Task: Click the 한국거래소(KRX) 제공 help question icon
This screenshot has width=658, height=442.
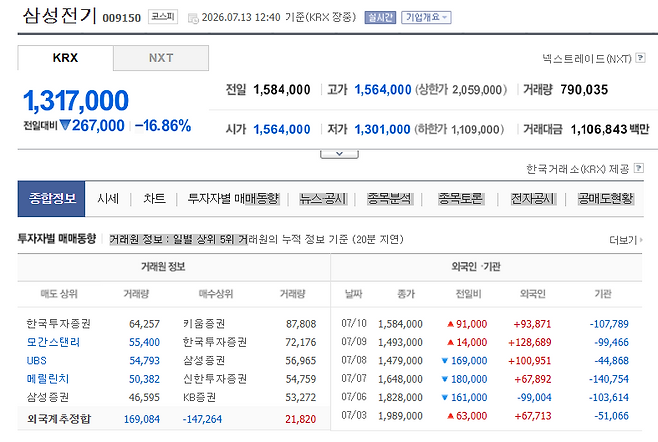Action: [x=638, y=168]
